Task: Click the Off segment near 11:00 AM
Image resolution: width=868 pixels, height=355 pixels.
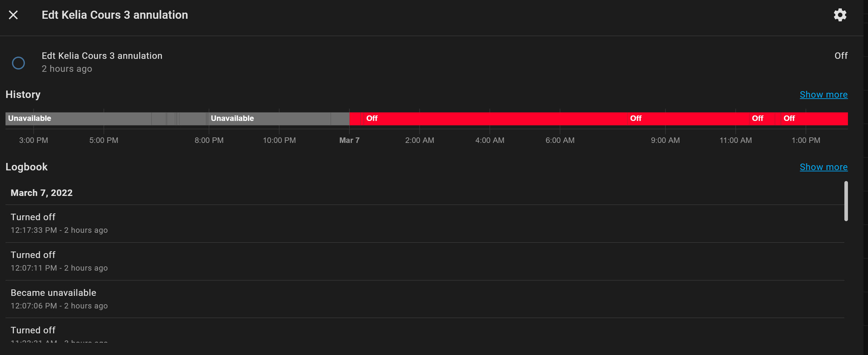Action: tap(764, 119)
